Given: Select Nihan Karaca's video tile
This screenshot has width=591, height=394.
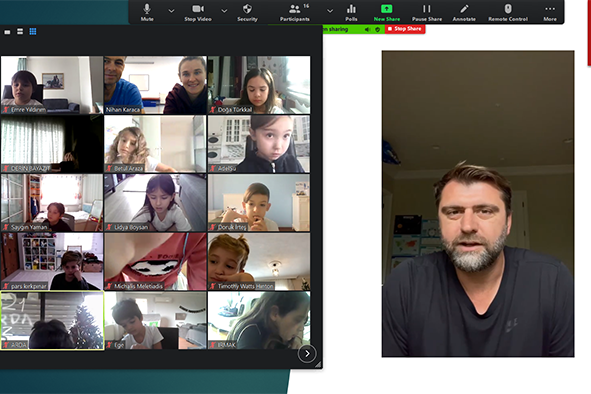Looking at the screenshot, I should [155, 85].
